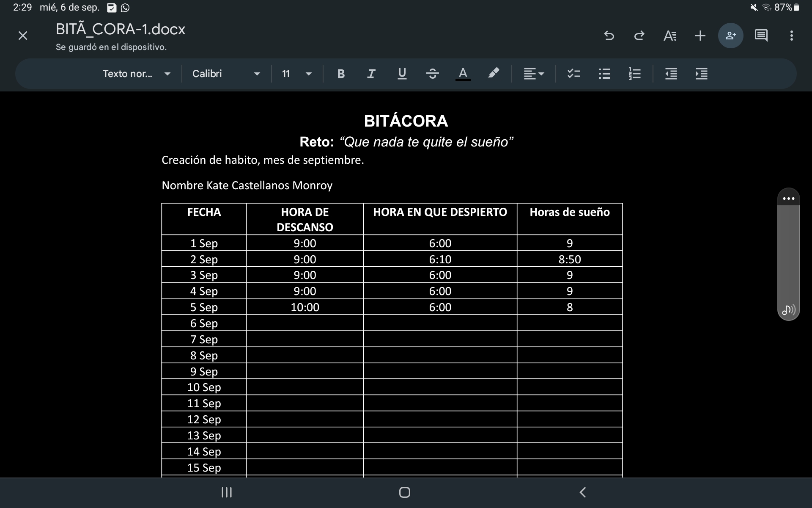Select the highlight color marker

pyautogui.click(x=493, y=74)
